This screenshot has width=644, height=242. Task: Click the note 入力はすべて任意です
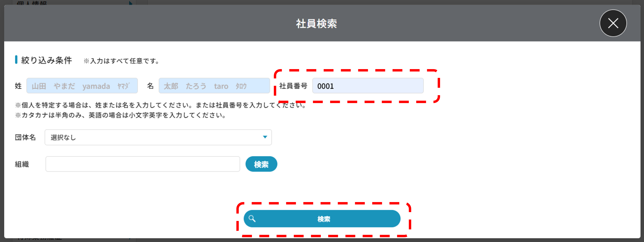[122, 61]
